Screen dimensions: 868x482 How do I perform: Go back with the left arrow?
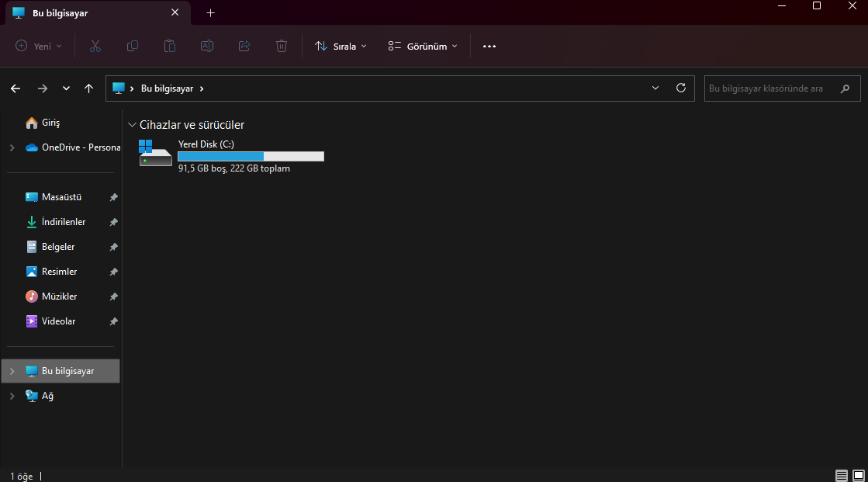coord(16,88)
